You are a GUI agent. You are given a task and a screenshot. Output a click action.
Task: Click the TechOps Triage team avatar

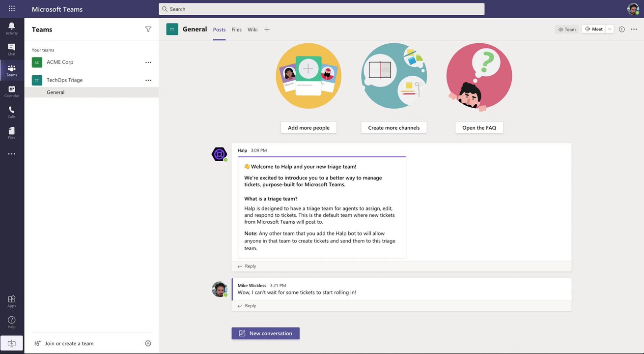coord(37,80)
